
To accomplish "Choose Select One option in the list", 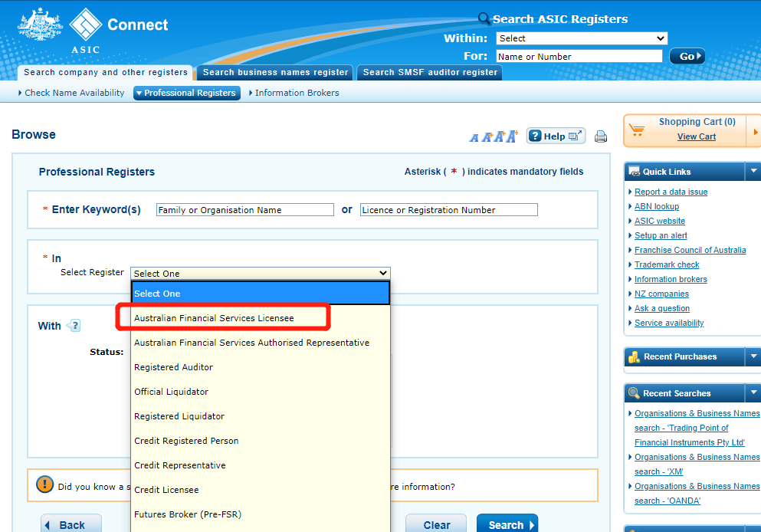I will tap(260, 294).
